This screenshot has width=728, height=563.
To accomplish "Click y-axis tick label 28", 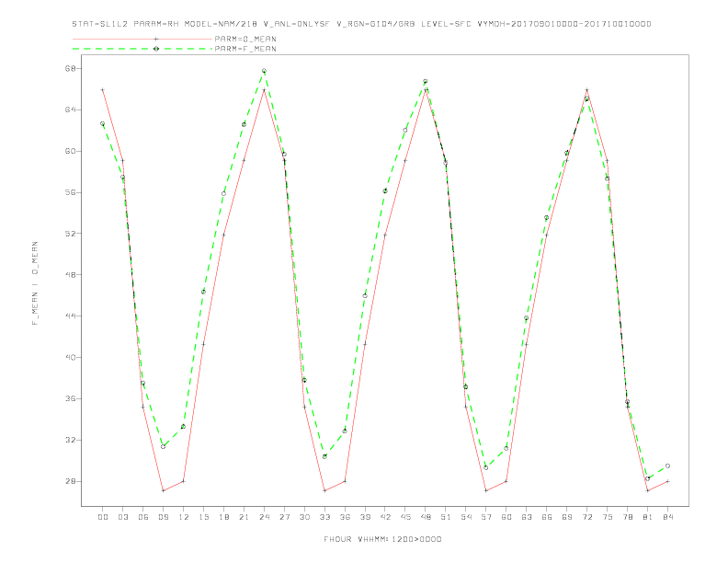I will click(70, 481).
